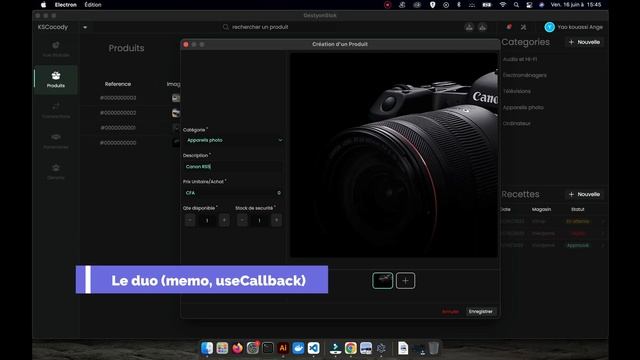Open Visual Studio Code from the dock
The width and height of the screenshot is (640, 360).
313,348
